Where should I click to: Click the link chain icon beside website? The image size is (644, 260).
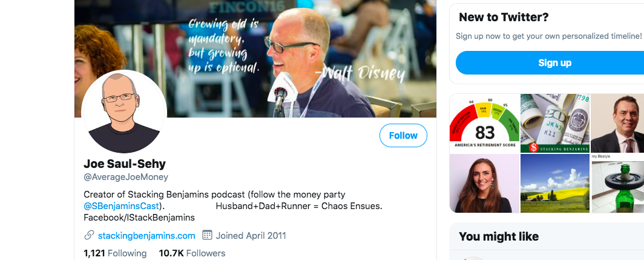(89, 236)
